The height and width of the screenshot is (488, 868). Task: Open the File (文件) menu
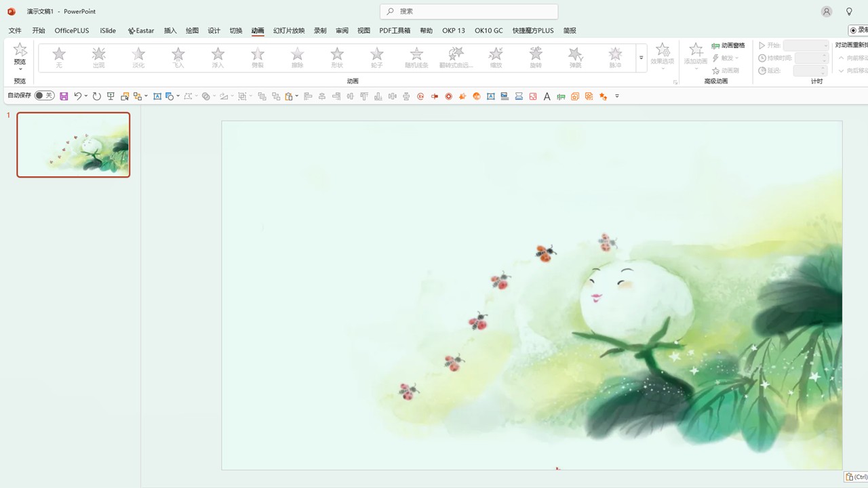(15, 30)
